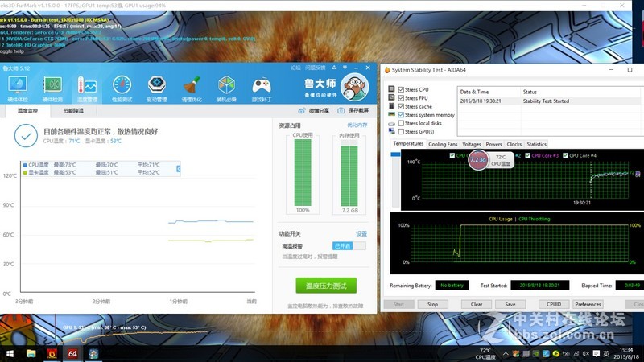Click the 鲁大师 mascot avatar

pyautogui.click(x=354, y=87)
